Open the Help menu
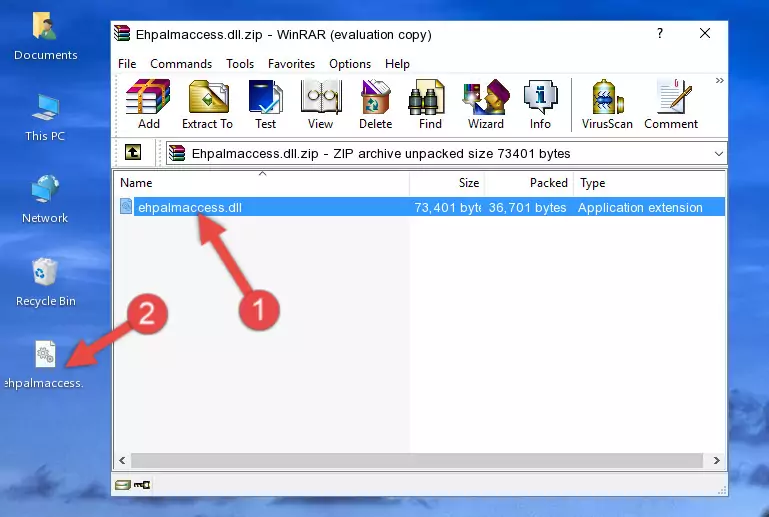Image resolution: width=769 pixels, height=517 pixels. tap(397, 64)
